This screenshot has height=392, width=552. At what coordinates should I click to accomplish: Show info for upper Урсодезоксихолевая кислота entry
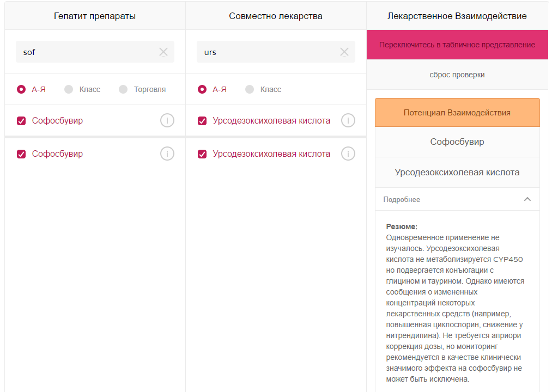click(348, 121)
